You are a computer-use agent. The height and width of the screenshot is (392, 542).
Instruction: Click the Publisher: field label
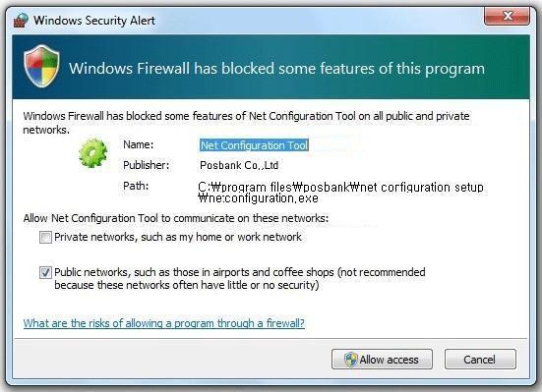[147, 165]
